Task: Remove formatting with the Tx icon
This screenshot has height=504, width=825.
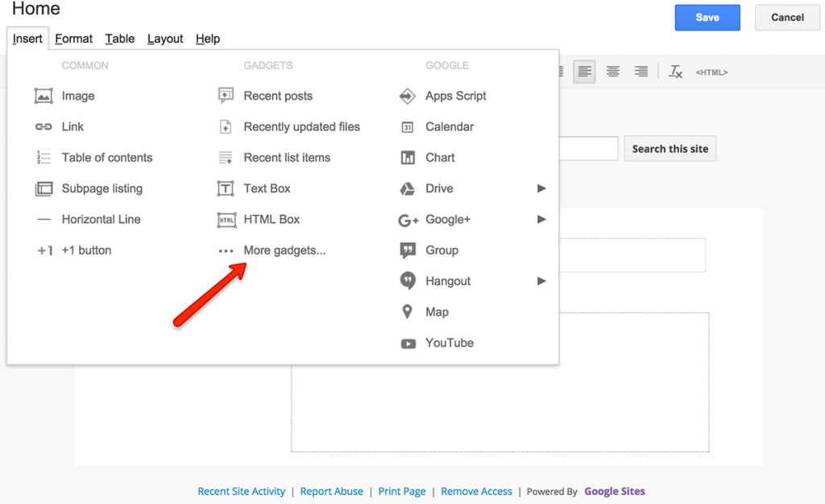Action: (x=676, y=72)
